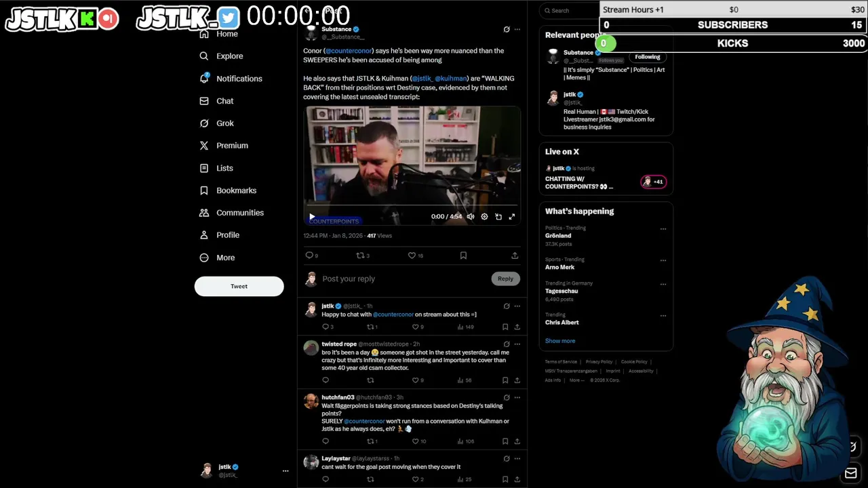The width and height of the screenshot is (868, 488).
Task: Open the Privacy Policy footer link
Action: 599,362
